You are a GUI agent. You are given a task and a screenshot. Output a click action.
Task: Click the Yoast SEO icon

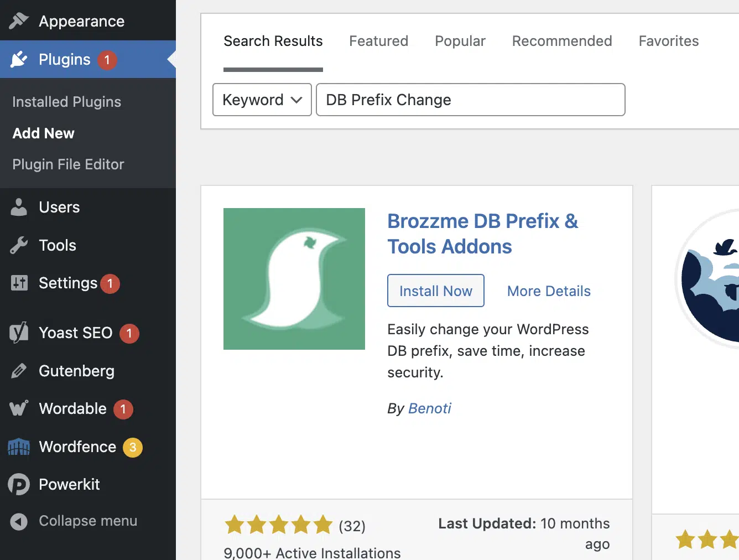click(19, 333)
